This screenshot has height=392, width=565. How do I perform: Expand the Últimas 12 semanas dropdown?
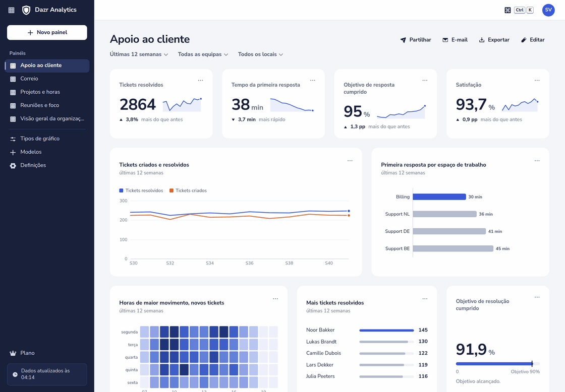(x=139, y=54)
